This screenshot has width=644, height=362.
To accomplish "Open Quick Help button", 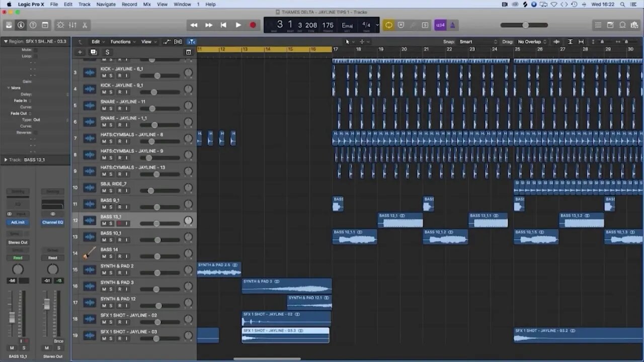I will [33, 25].
